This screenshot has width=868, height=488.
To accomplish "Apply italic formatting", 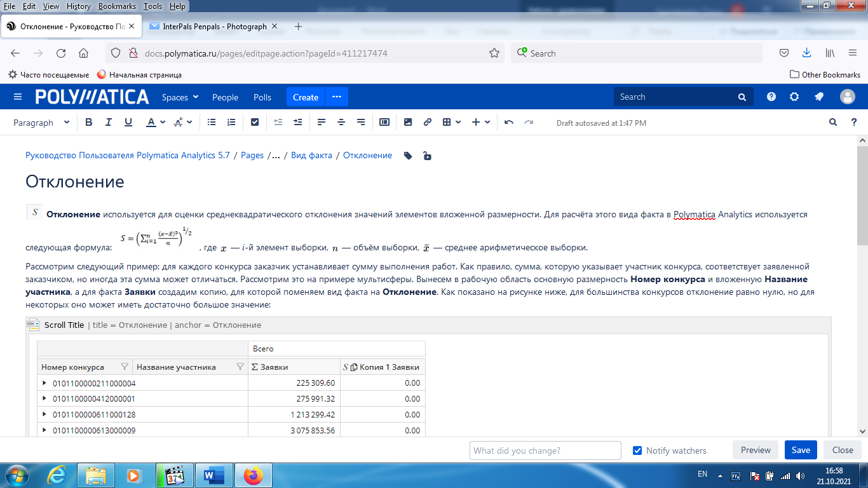I will click(109, 123).
